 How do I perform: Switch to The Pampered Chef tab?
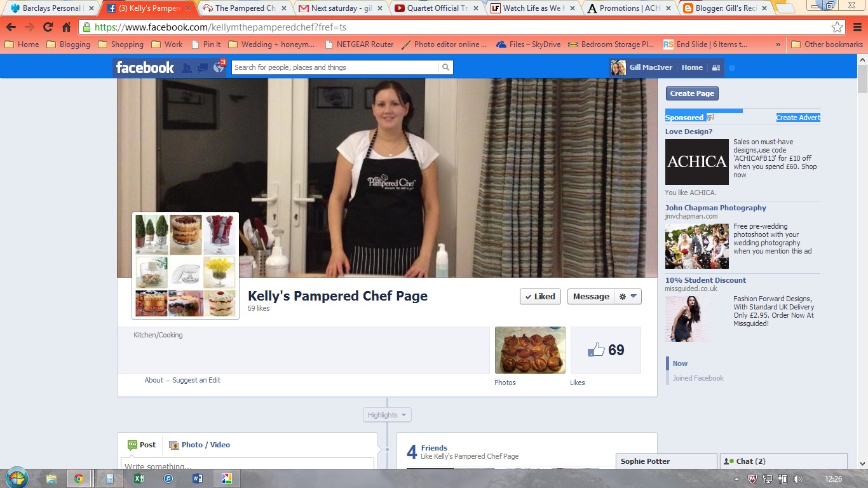(245, 8)
